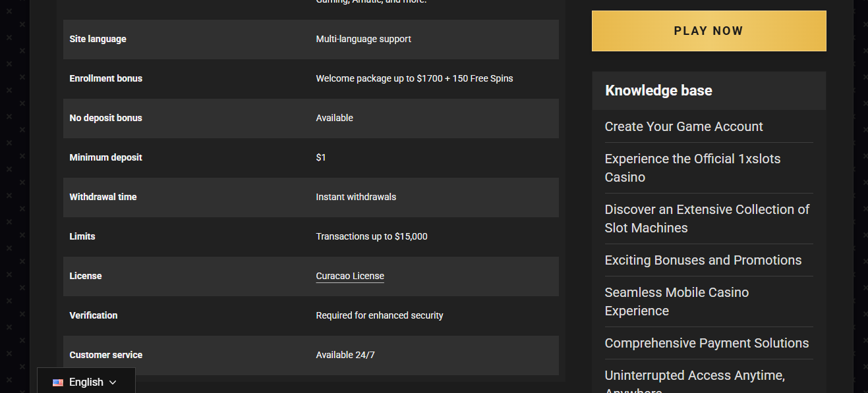
Task: Click the Knowledge base heading
Action: pos(658,90)
